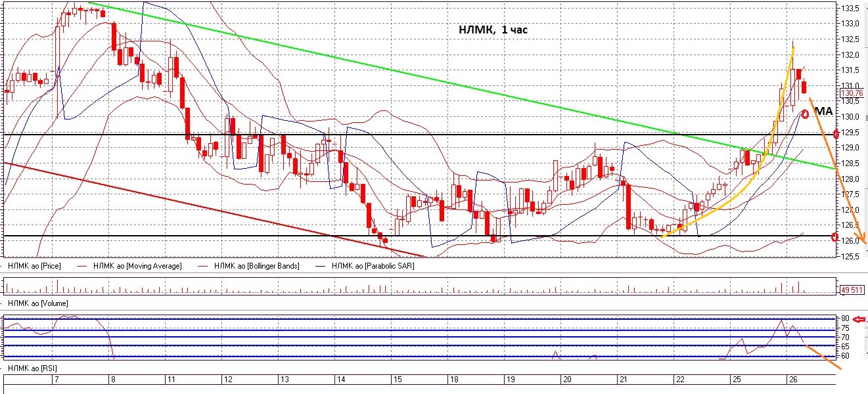Click date 14 on the time axis
This screenshot has height=394, width=868.
click(341, 380)
